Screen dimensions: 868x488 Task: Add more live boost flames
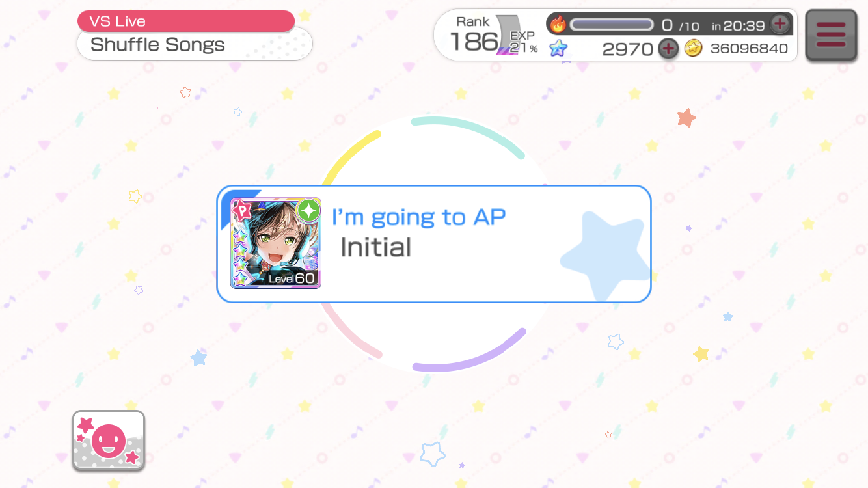pos(780,25)
